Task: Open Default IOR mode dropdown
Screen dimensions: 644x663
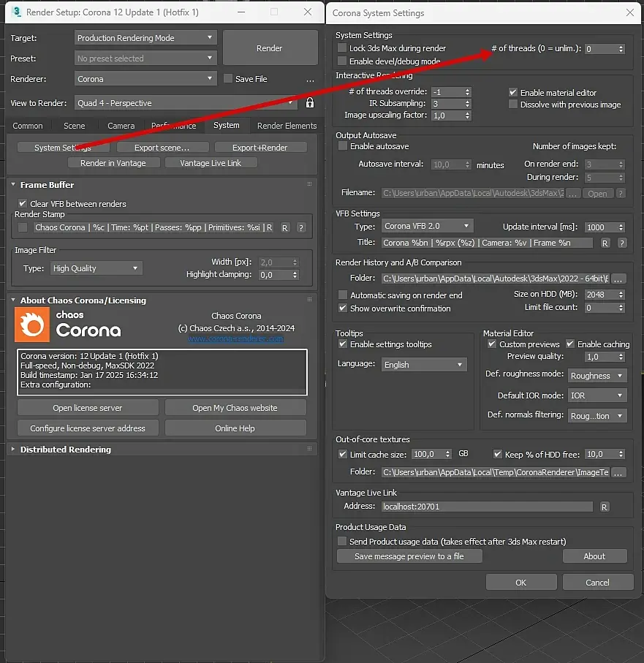Action: [596, 395]
